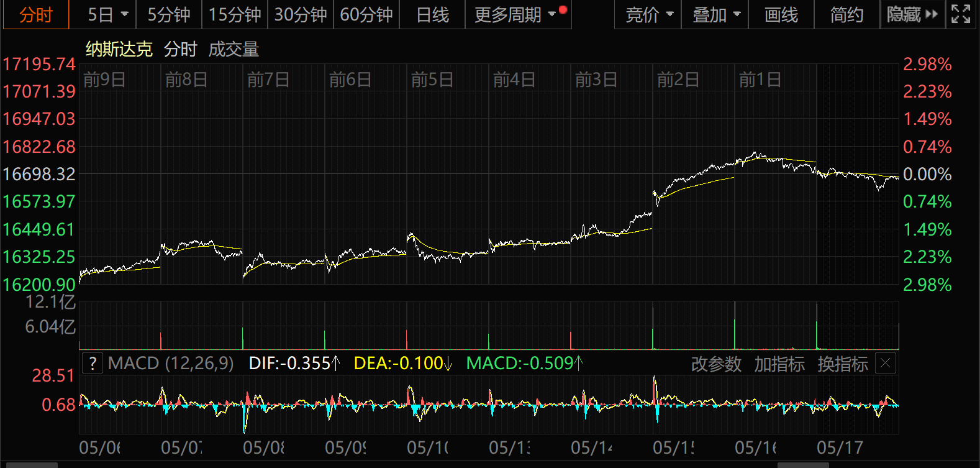The height and width of the screenshot is (468, 980).
Task: Click the 12.1亿 volume axis label
Action: coord(50,302)
